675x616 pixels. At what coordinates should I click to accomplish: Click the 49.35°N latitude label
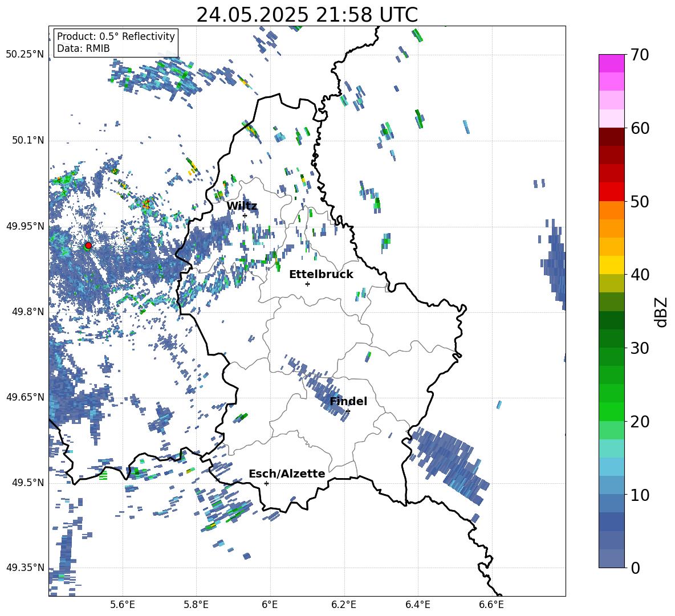[25, 568]
